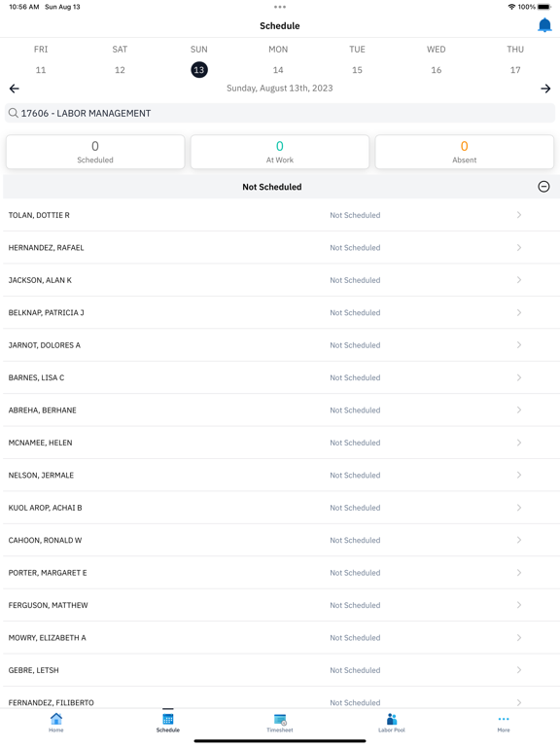Viewport: 560px width, 747px height.
Task: Open notifications bell icon
Action: (x=544, y=25)
